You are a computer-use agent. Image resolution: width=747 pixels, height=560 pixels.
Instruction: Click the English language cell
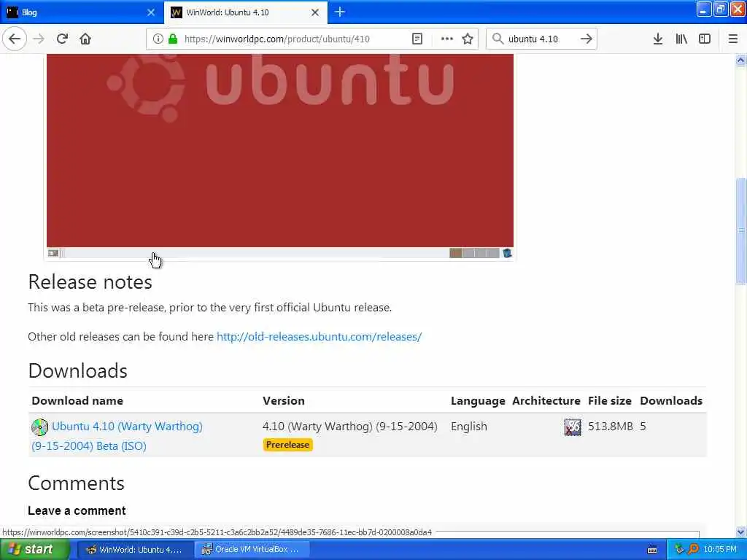tap(469, 426)
